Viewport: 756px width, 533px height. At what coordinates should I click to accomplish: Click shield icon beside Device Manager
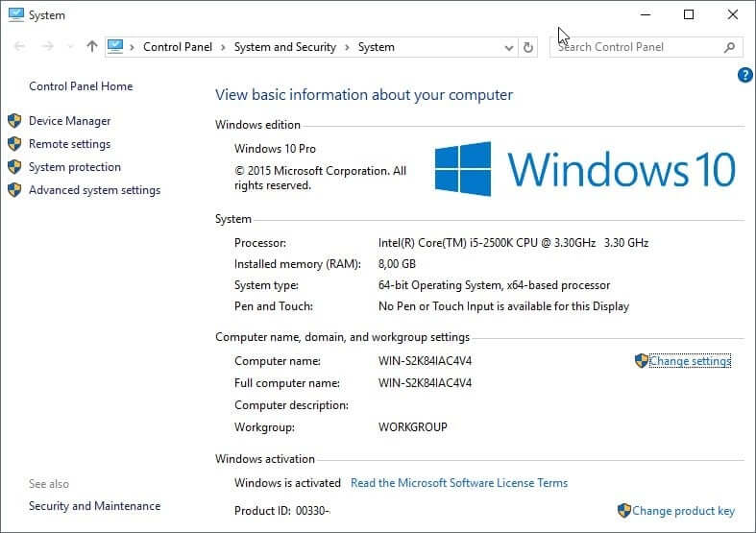tap(14, 120)
